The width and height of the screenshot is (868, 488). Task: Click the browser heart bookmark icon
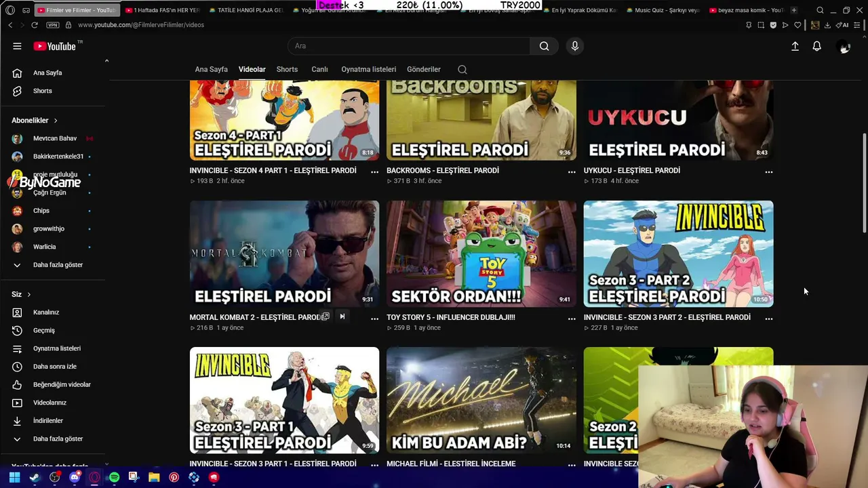797,25
